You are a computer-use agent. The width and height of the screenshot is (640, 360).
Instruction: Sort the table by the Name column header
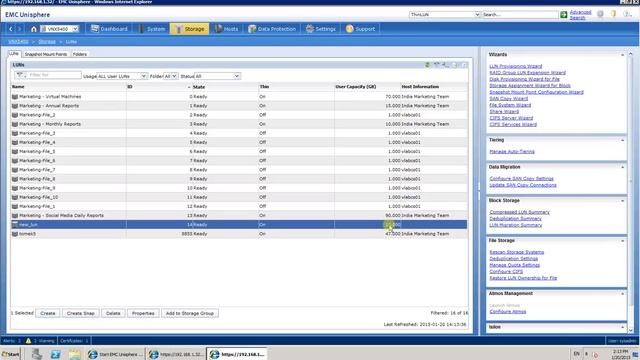(x=69, y=87)
